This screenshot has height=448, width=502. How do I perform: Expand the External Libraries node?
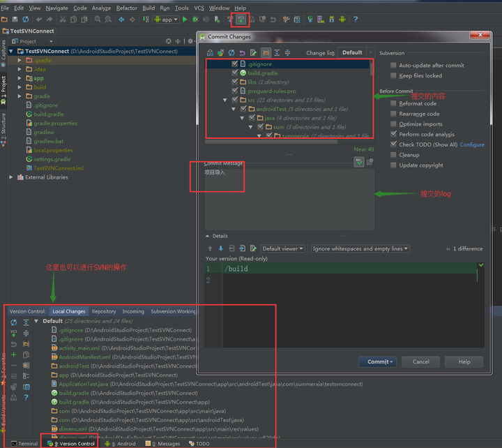click(11, 177)
